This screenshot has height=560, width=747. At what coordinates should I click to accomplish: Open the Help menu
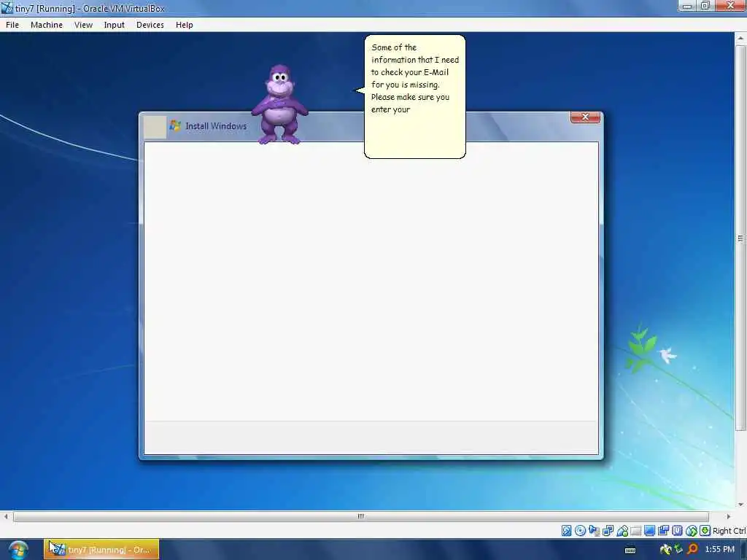coord(185,25)
